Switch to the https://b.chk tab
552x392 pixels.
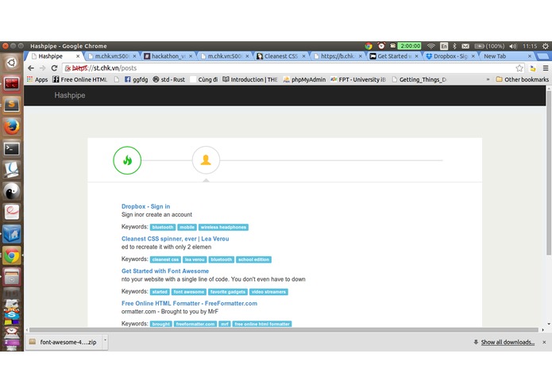338,56
